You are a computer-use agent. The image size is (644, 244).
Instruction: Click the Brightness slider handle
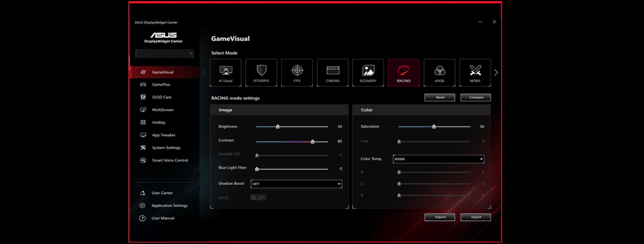click(278, 127)
